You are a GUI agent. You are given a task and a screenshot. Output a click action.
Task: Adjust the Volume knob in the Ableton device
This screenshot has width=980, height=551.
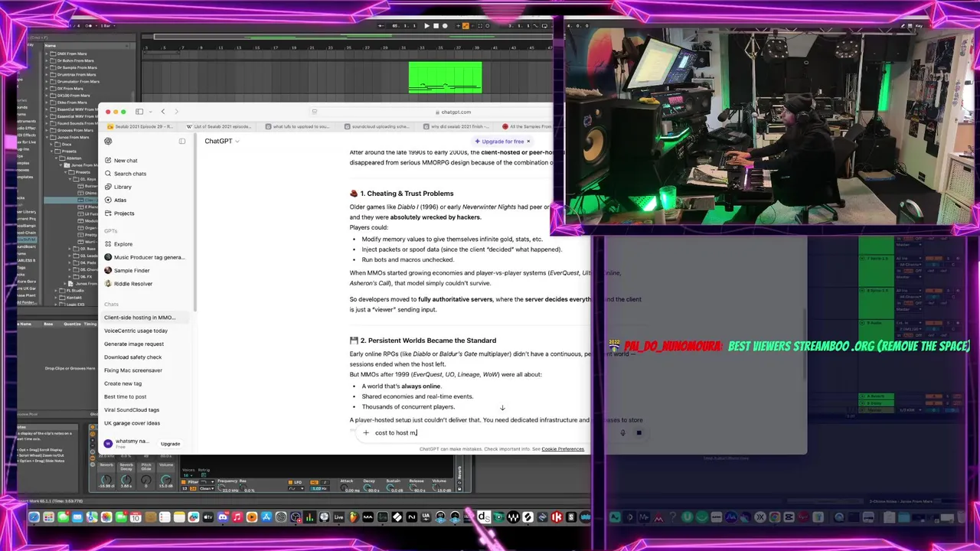tap(165, 481)
